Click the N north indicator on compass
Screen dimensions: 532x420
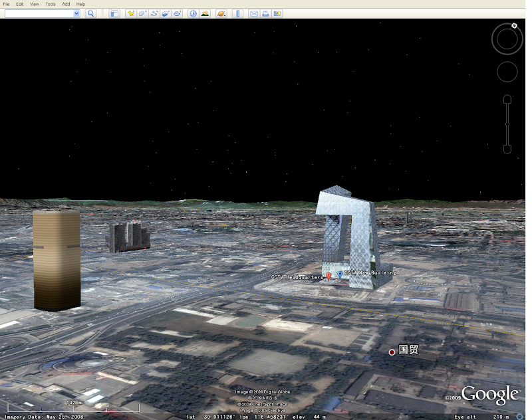(514, 26)
